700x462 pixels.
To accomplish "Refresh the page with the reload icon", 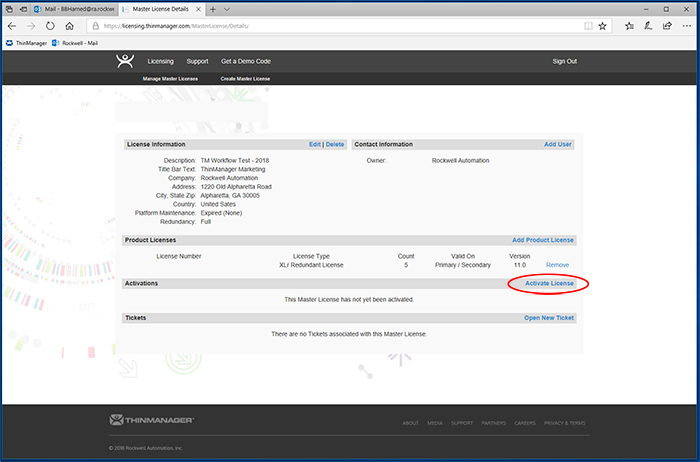I will (50, 26).
